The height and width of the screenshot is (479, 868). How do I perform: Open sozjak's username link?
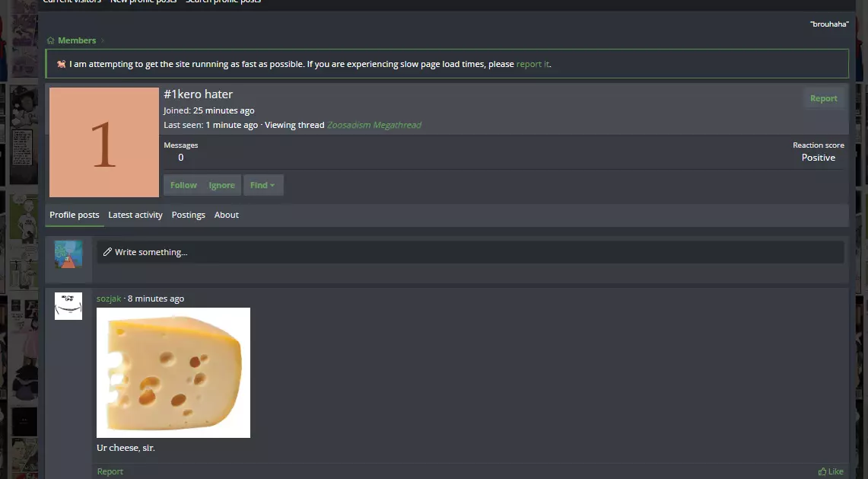click(x=109, y=299)
